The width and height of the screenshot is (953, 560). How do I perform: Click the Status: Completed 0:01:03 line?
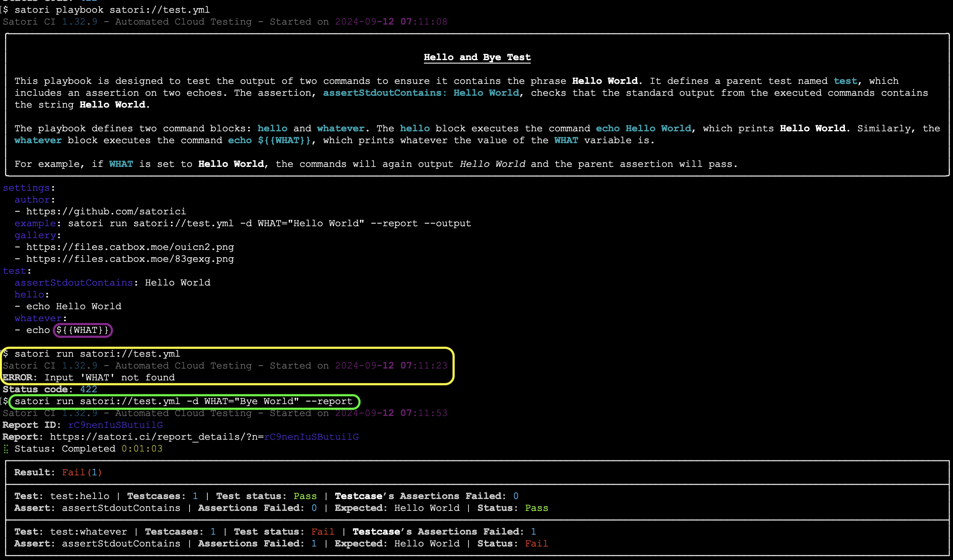tap(89, 449)
